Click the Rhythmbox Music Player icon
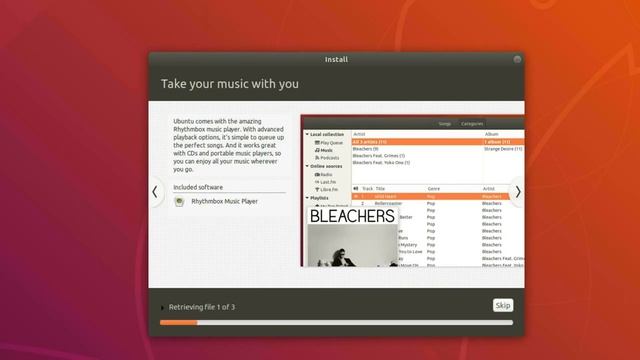 point(179,201)
